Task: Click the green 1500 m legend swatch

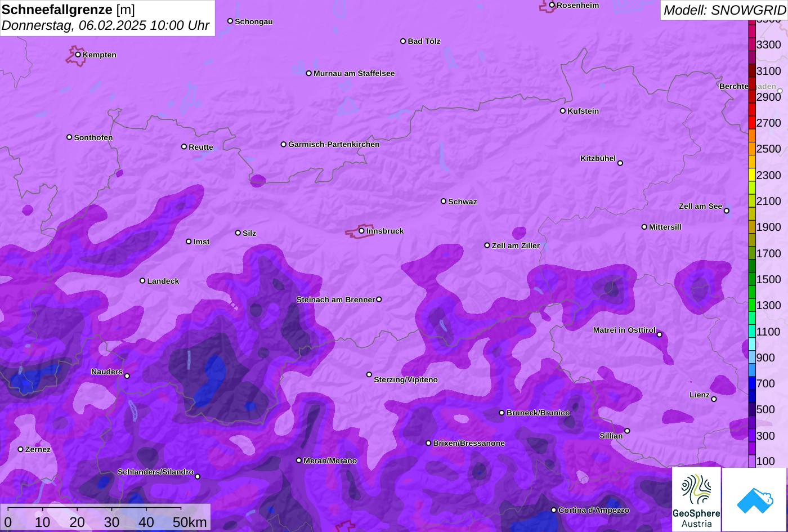Action: tap(752, 279)
